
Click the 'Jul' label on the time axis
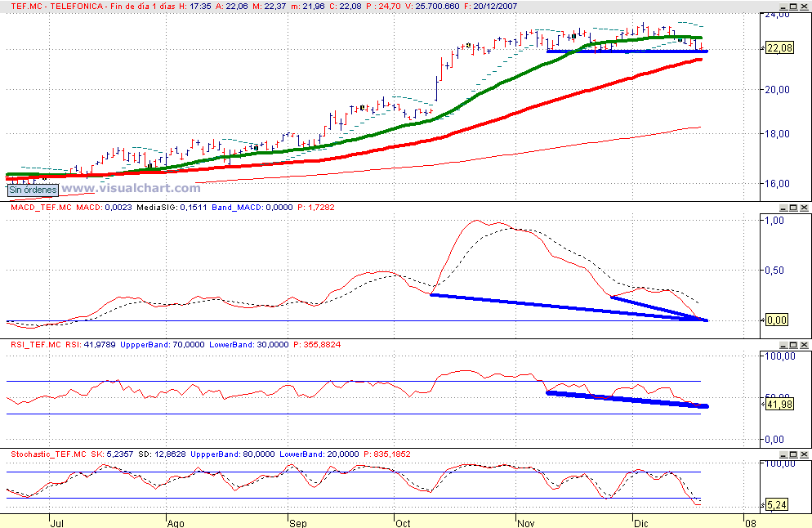(57, 523)
